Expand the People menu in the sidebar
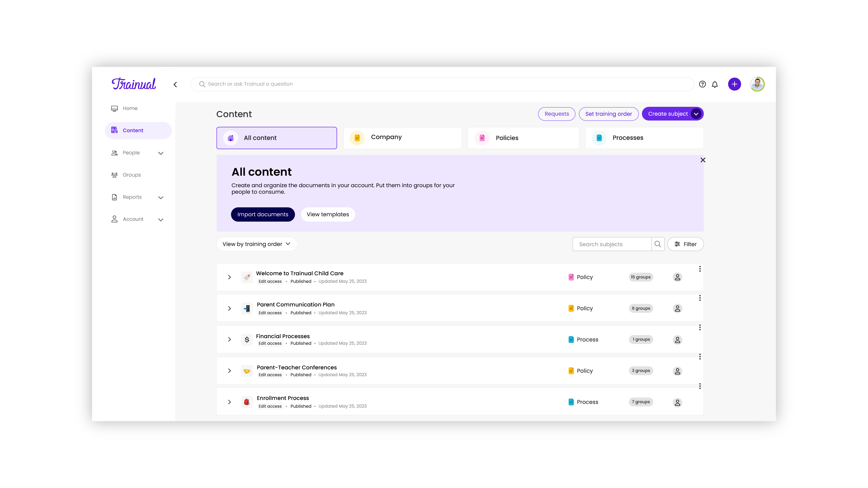868x488 pixels. pyautogui.click(x=161, y=153)
